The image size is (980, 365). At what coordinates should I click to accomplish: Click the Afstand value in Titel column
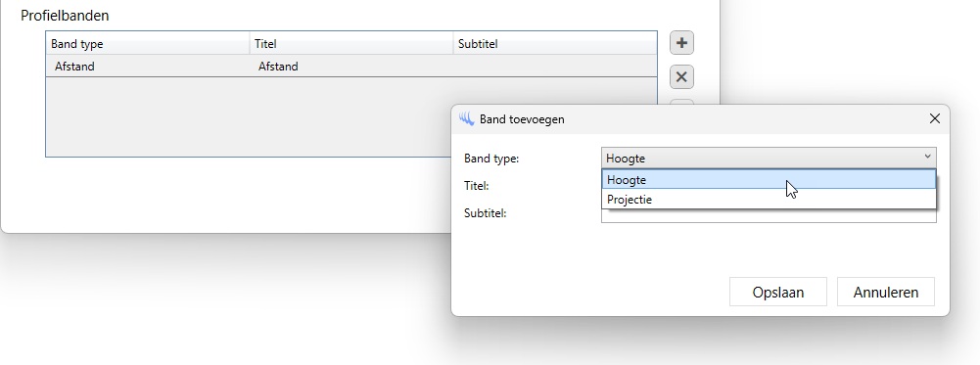pos(278,67)
